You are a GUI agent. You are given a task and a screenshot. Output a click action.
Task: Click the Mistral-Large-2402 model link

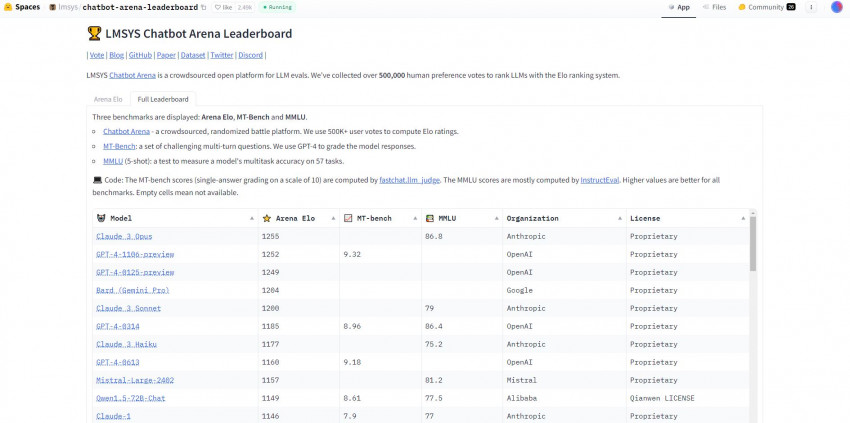click(x=135, y=380)
